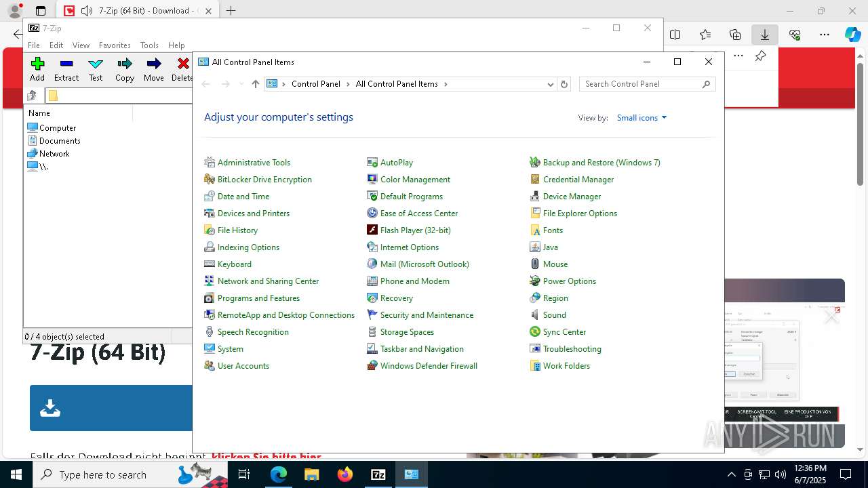This screenshot has width=868, height=488.
Task: Click the Sync Center icon
Action: pyautogui.click(x=535, y=332)
